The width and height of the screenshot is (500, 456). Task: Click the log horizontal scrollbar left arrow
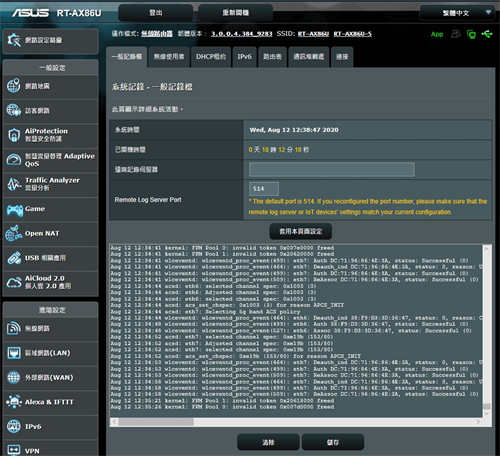114,422
